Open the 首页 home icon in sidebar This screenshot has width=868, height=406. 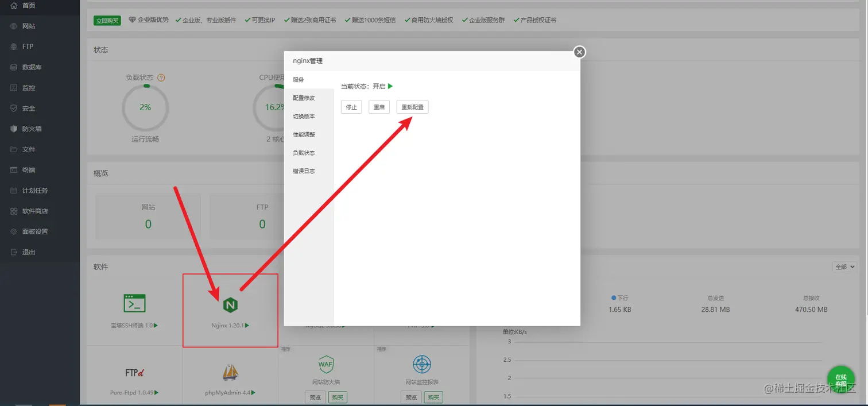pos(14,5)
